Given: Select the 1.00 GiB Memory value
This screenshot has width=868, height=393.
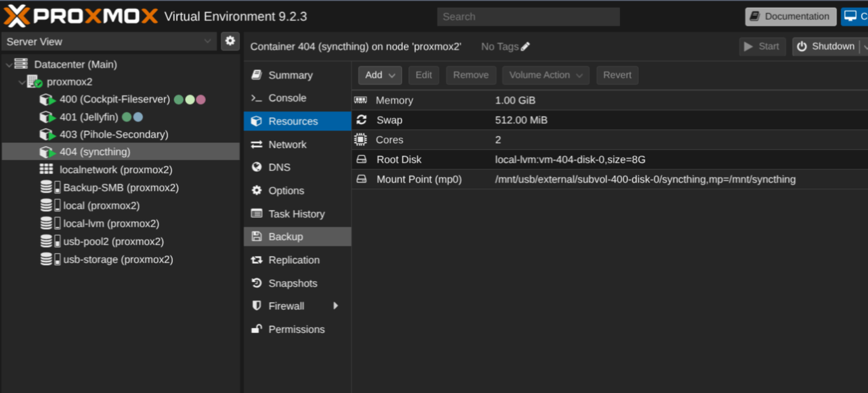Looking at the screenshot, I should (x=515, y=100).
